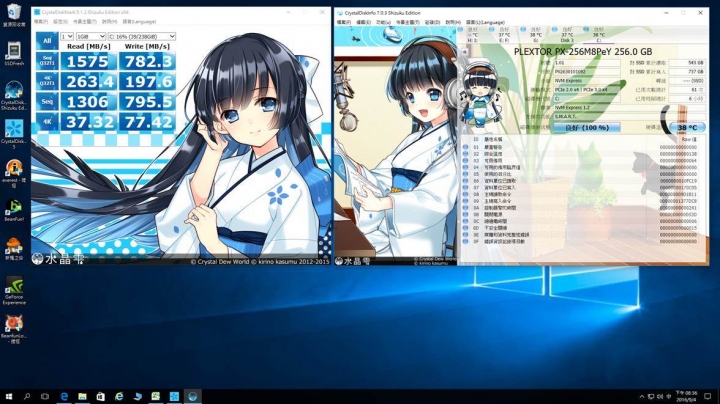Image resolution: width=720 pixels, height=404 pixels.
Task: Open the everest desktop shortcut
Action: point(14,174)
